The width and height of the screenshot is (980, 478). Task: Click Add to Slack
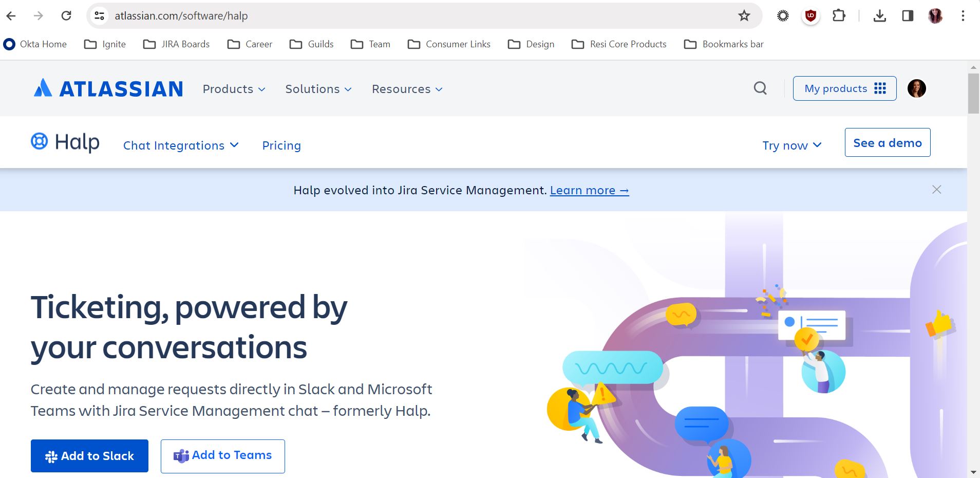coord(89,456)
